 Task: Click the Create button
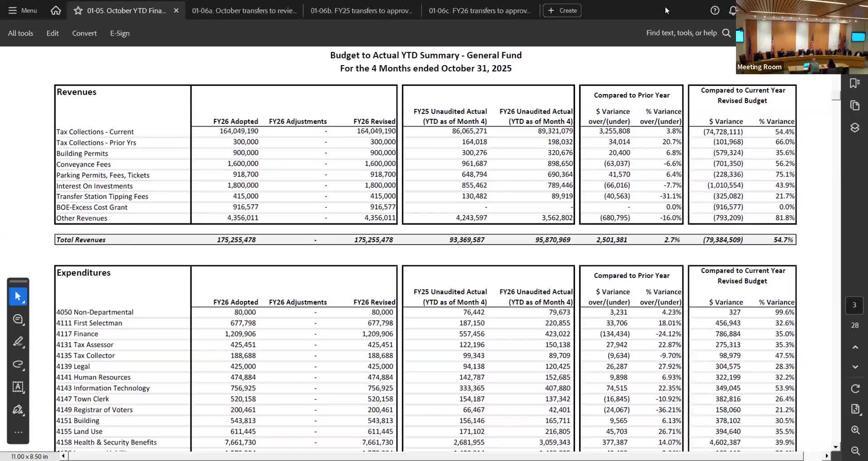562,10
